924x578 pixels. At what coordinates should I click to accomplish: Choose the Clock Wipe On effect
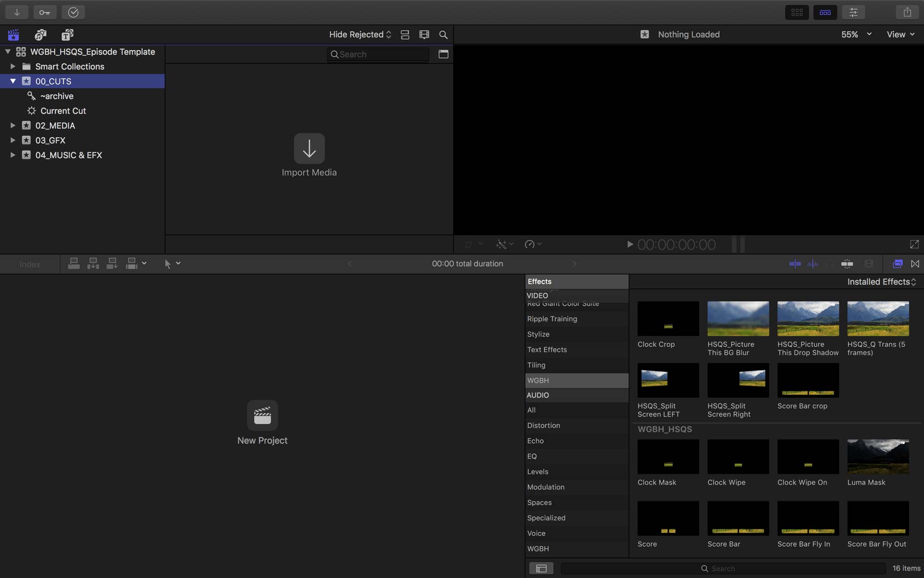tap(808, 457)
